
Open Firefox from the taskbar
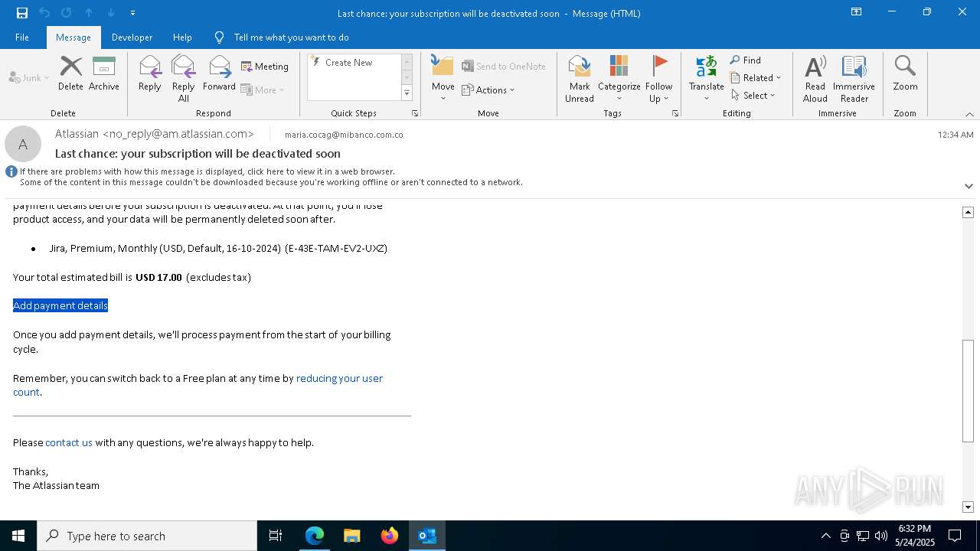(x=390, y=536)
